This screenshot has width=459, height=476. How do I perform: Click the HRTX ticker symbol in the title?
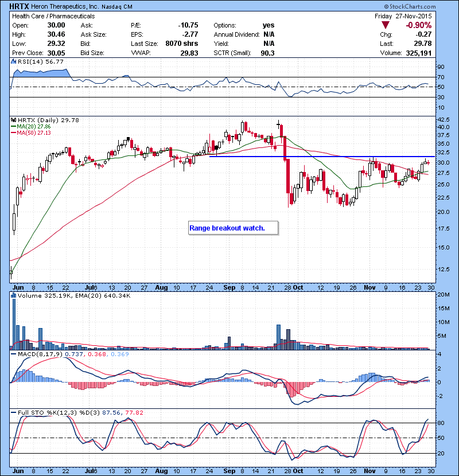point(19,6)
